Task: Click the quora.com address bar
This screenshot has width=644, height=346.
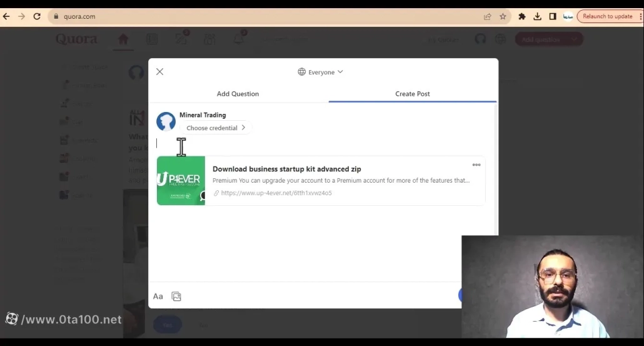Action: (250, 17)
